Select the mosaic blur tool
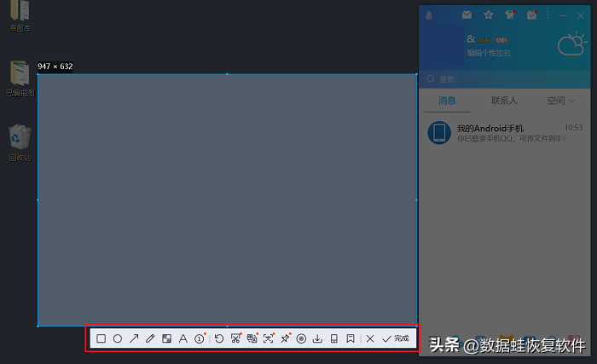 (x=166, y=338)
